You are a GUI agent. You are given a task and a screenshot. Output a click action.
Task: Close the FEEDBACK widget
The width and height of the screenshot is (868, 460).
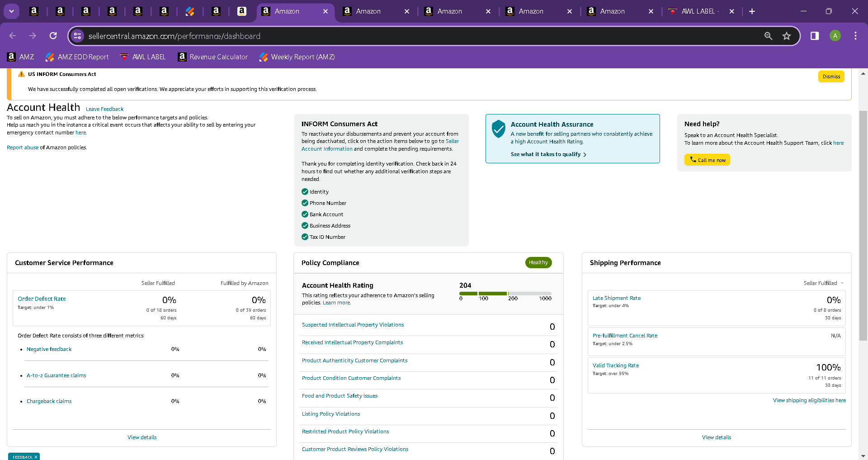pyautogui.click(x=36, y=457)
